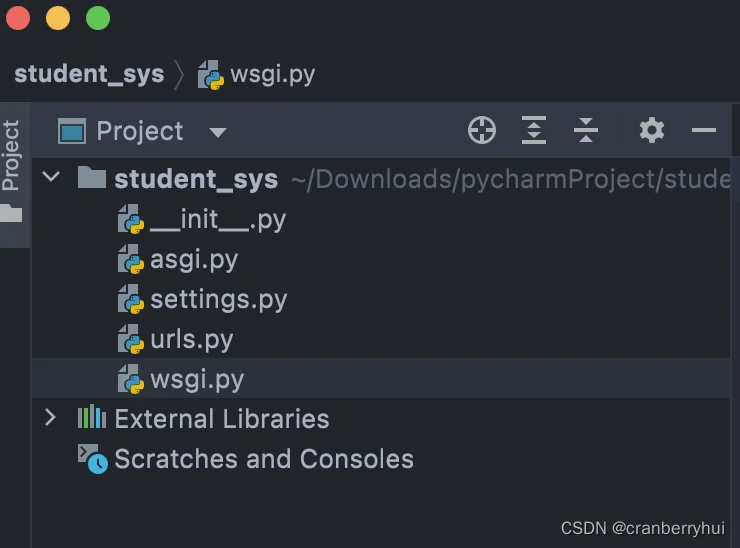Open the Project view dropdown arrow
The height and width of the screenshot is (548, 740).
[x=218, y=132]
